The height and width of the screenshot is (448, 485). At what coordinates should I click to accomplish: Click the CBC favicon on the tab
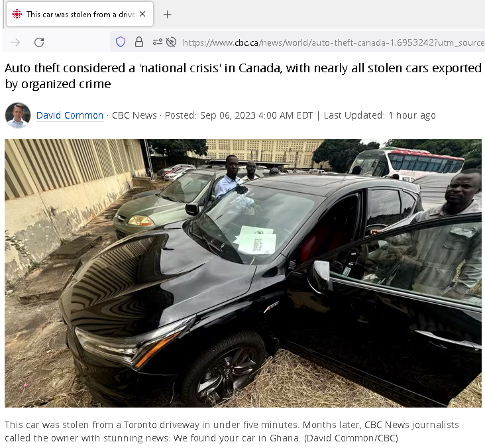click(x=17, y=14)
